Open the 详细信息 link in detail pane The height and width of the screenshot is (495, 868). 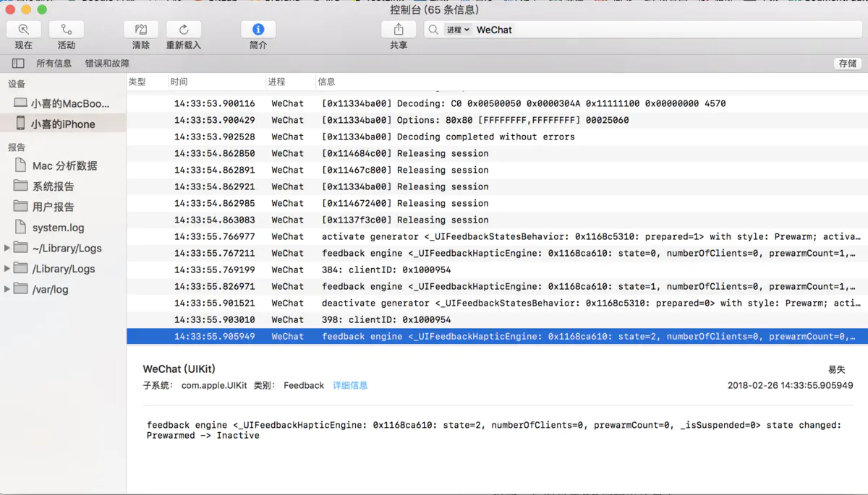point(350,385)
